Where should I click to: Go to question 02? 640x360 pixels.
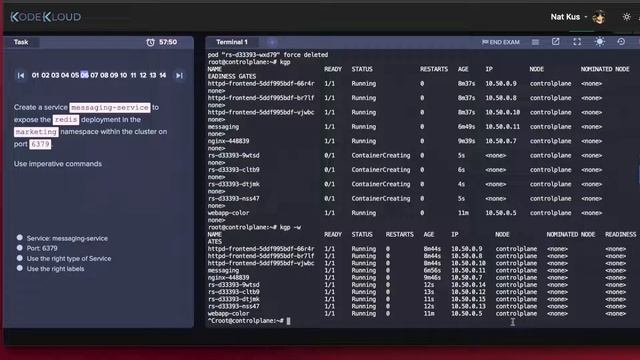pos(45,76)
